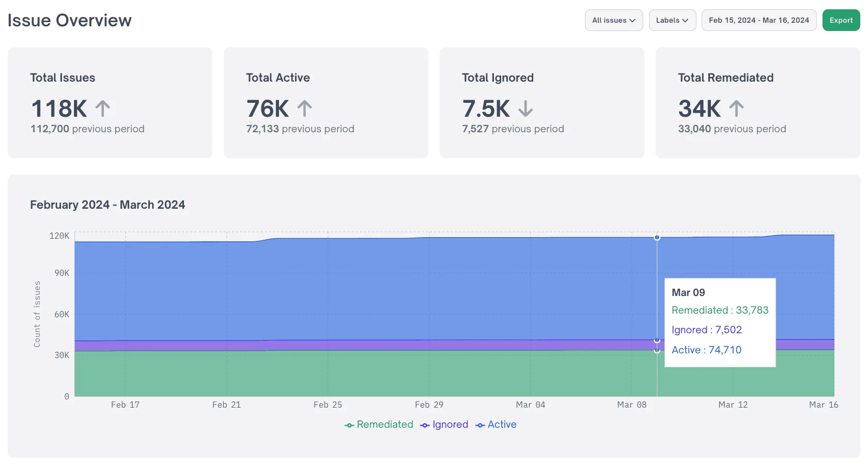The image size is (868, 465).
Task: Click the up arrow on Total Active card
Action: point(305,108)
